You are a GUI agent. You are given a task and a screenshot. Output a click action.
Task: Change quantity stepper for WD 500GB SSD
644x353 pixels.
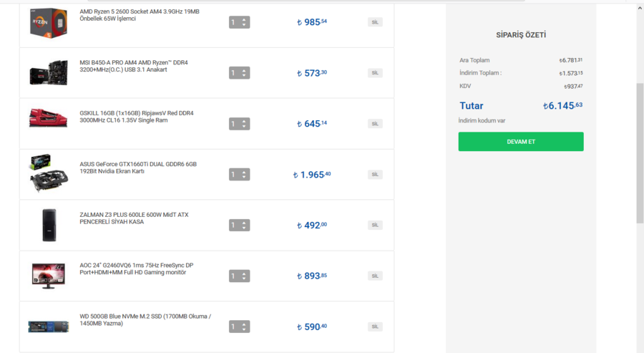(x=240, y=327)
